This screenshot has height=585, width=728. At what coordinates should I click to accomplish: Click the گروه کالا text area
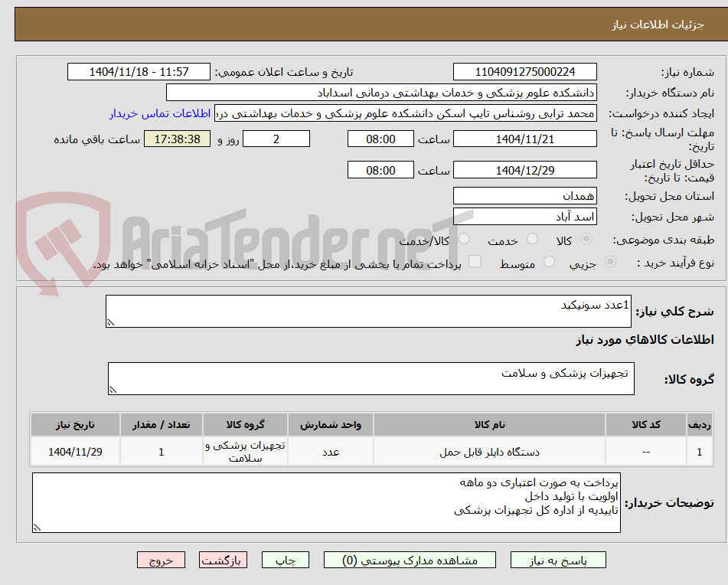pyautogui.click(x=371, y=379)
